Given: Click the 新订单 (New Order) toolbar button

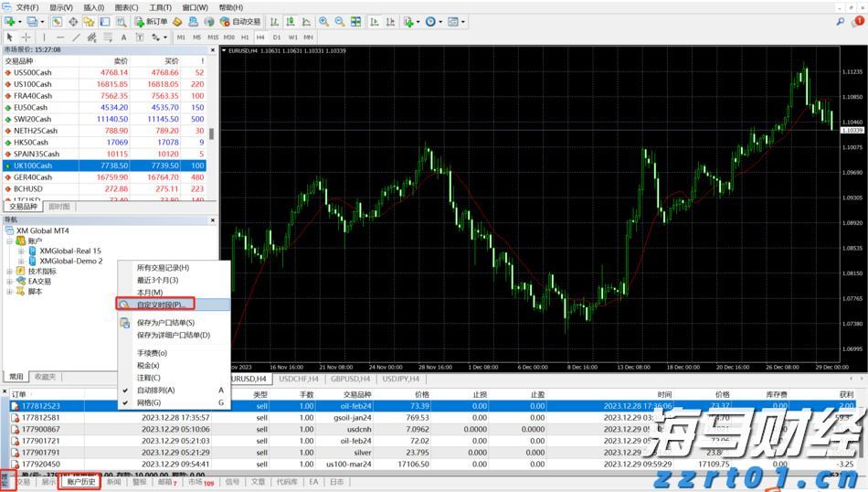Looking at the screenshot, I should (153, 22).
